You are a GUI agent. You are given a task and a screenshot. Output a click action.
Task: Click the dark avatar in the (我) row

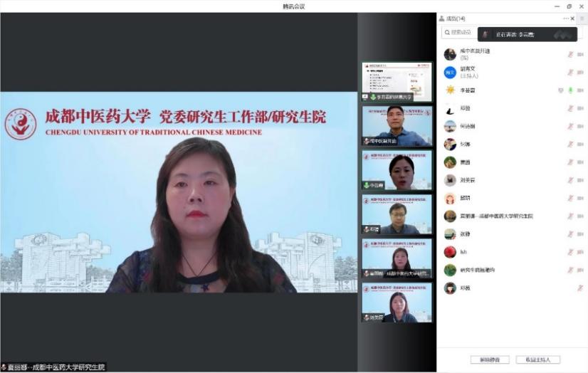click(450, 54)
